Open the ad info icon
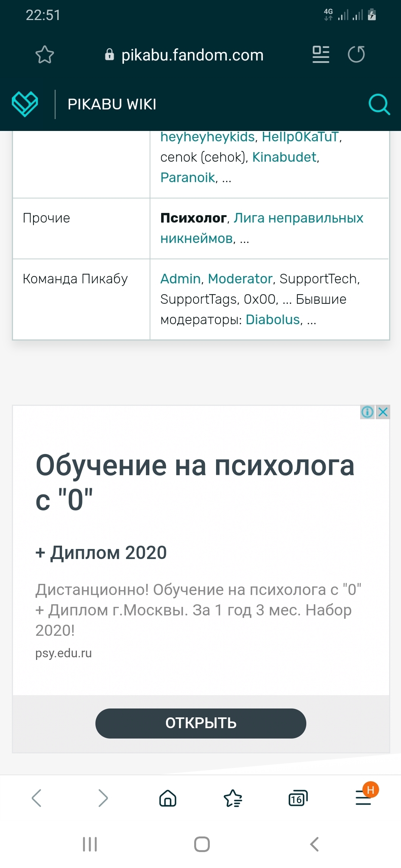401x868 pixels. 367,412
